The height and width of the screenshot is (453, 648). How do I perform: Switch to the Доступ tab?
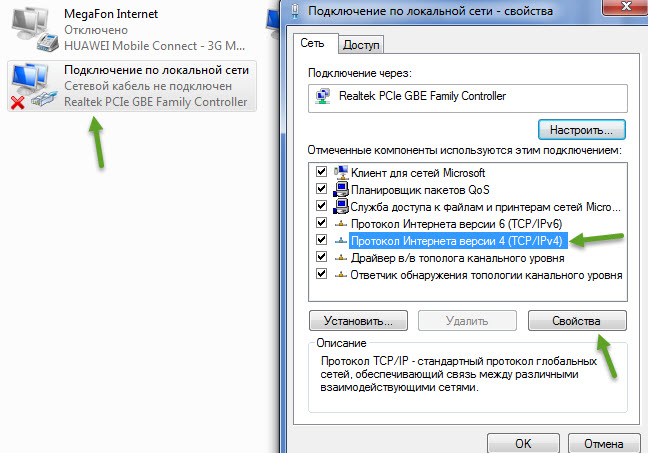pyautogui.click(x=361, y=45)
